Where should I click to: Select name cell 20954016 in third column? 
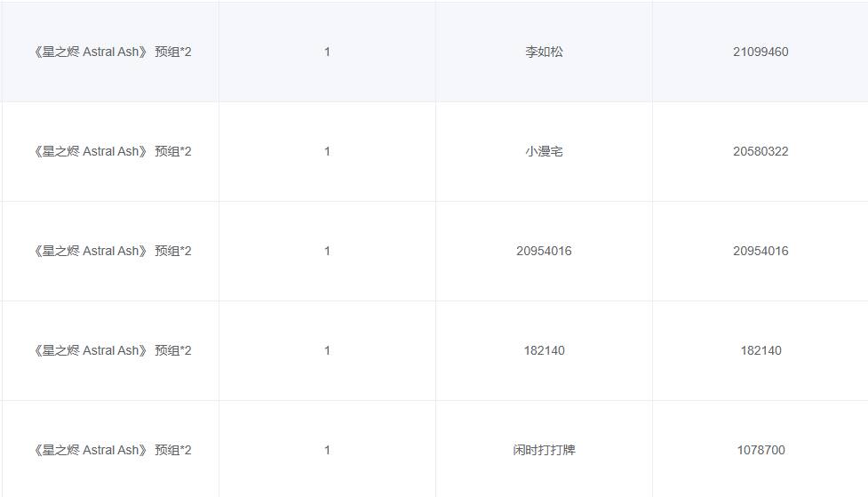click(x=544, y=251)
